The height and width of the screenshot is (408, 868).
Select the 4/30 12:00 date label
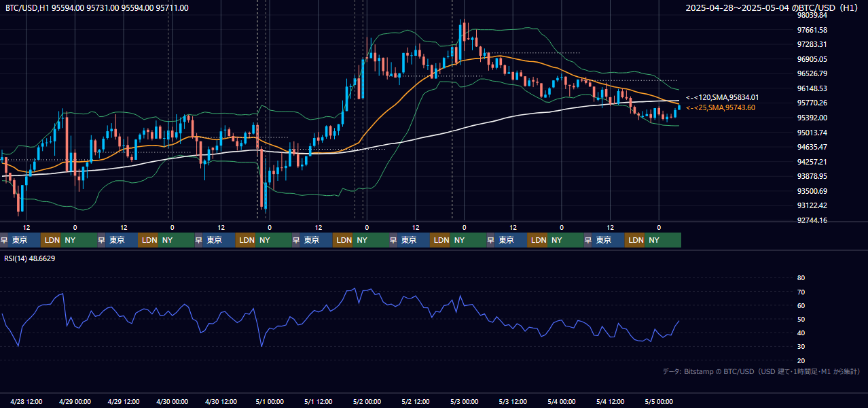click(221, 401)
